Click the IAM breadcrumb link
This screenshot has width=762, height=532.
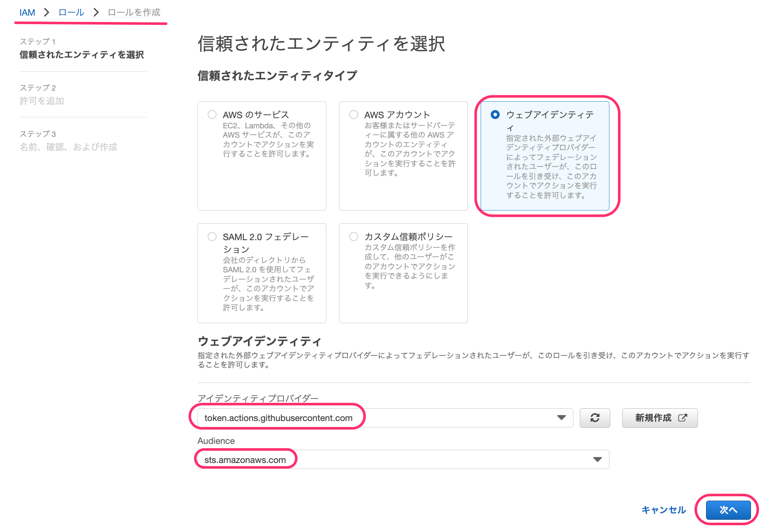(x=27, y=13)
